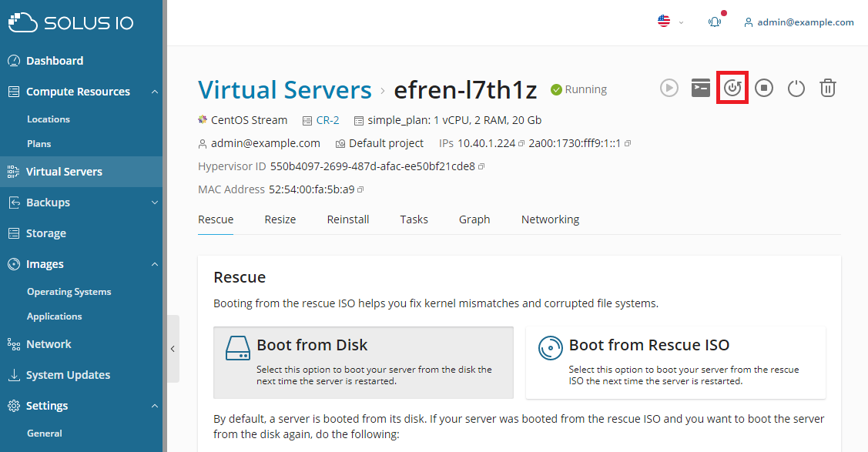Switch to the Resize tab
Viewport: 868px width, 452px height.
click(x=280, y=219)
